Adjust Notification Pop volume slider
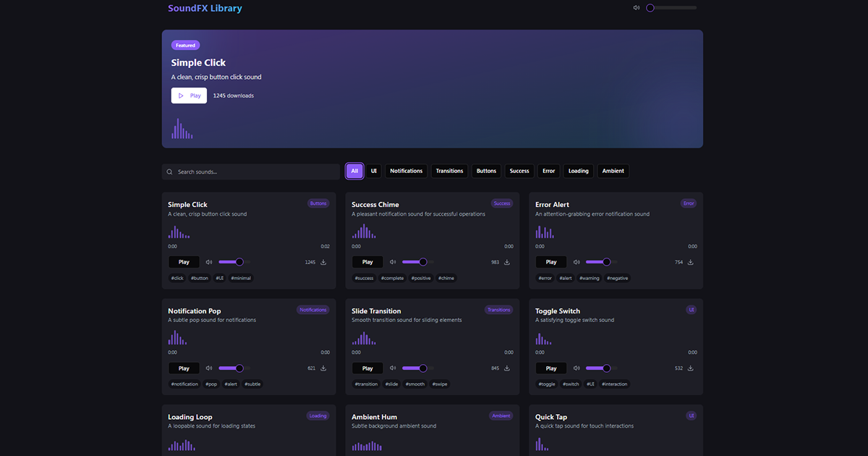The width and height of the screenshot is (868, 456). tap(234, 368)
